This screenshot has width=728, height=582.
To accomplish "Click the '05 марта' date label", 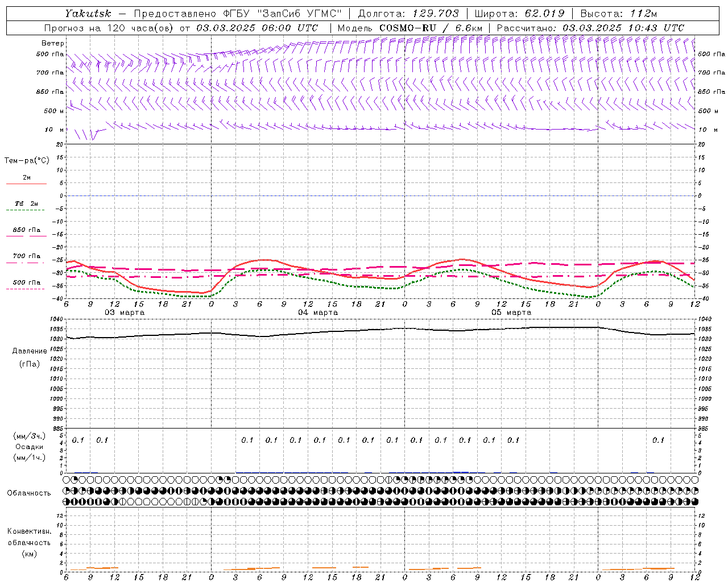I will coord(511,313).
